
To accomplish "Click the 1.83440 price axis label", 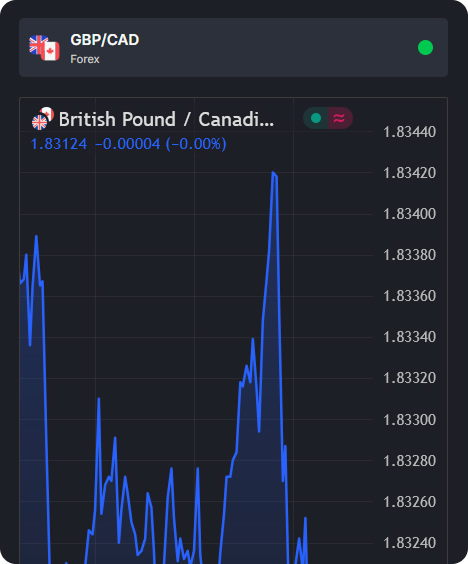I will [409, 132].
